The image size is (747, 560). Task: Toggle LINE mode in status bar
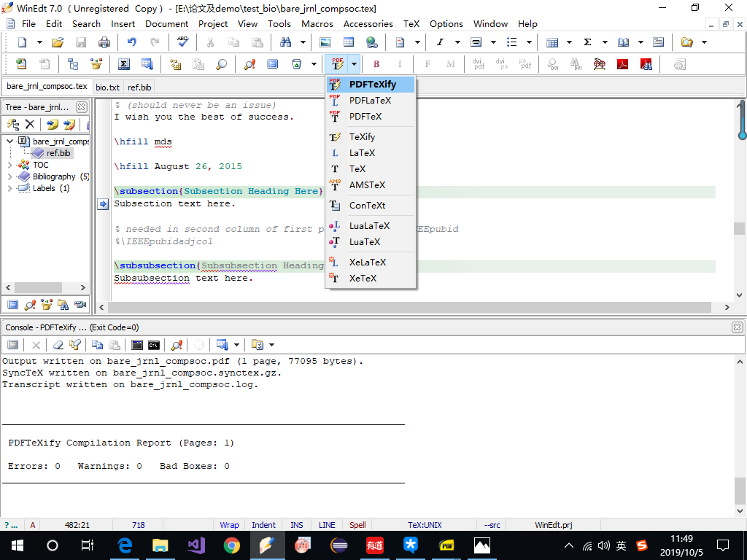coord(327,525)
